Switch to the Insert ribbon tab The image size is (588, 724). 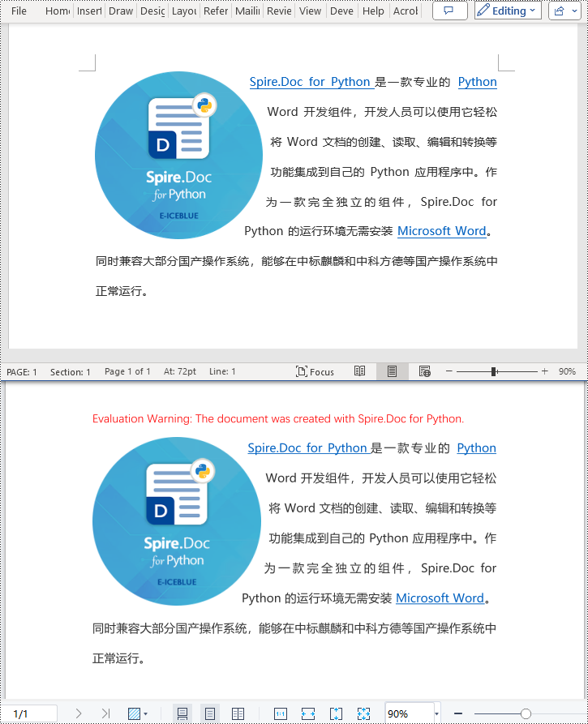point(89,11)
